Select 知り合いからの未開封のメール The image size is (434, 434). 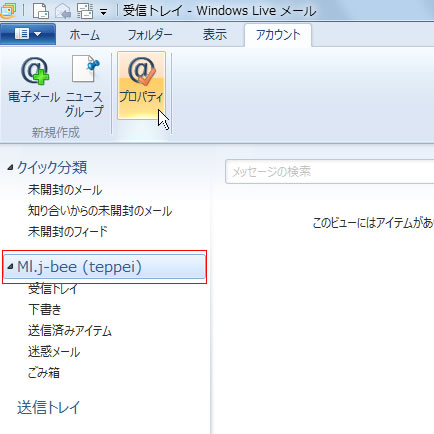click(100, 211)
